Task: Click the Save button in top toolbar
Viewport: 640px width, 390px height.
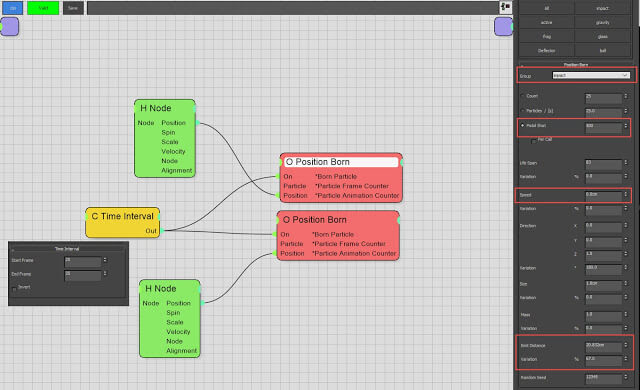Action: 73,8
